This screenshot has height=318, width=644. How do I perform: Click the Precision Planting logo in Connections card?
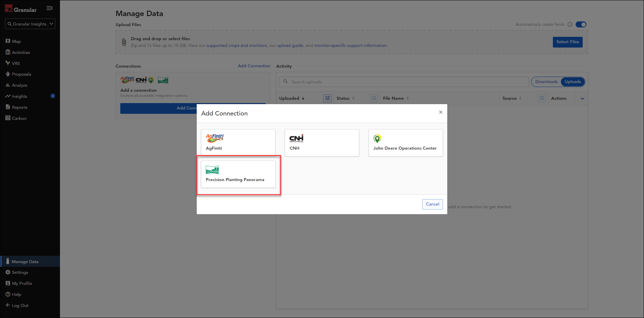coord(163,80)
